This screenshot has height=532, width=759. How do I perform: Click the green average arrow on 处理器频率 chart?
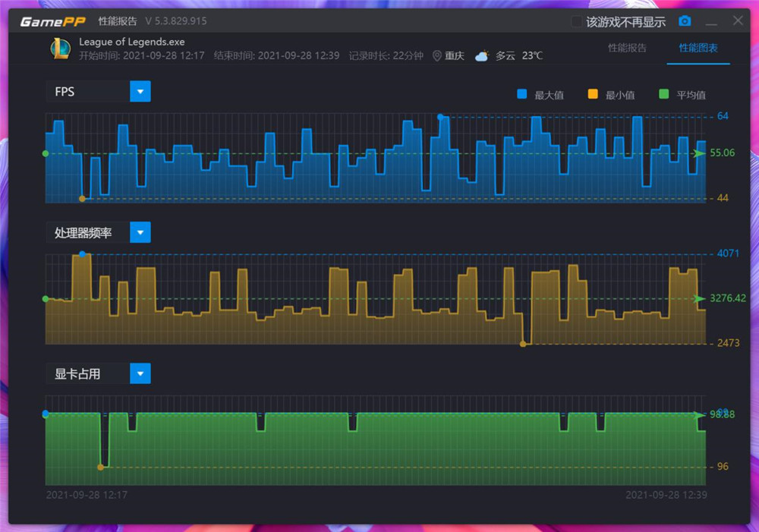[x=698, y=298]
